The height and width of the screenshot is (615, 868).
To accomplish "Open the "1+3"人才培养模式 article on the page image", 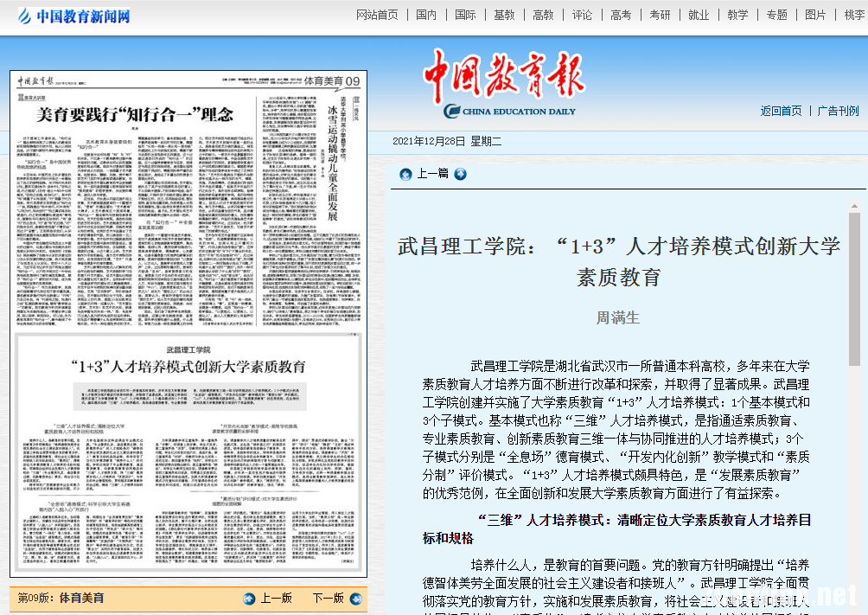I will click(x=188, y=366).
